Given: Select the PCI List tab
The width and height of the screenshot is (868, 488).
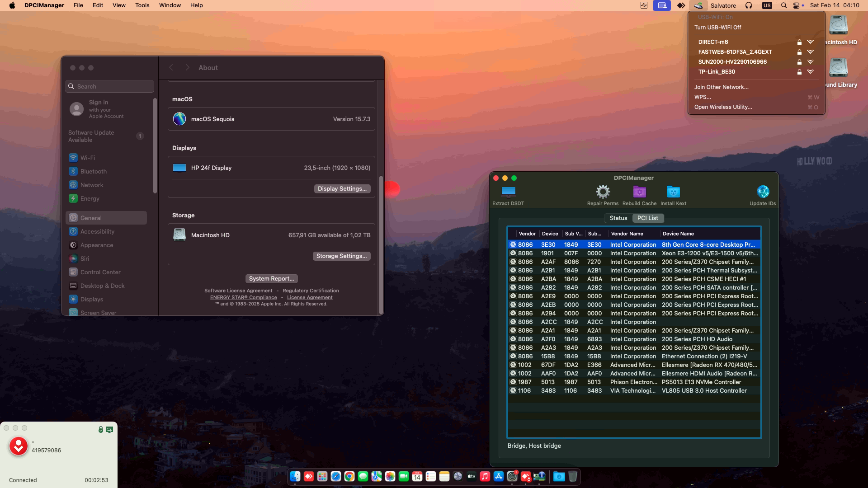Looking at the screenshot, I should [x=647, y=218].
